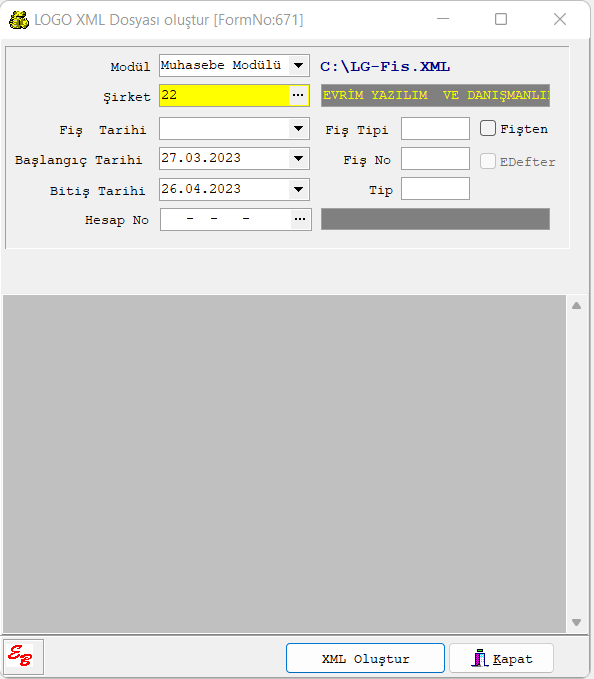
Task: Click the Hesap No masked field
Action: point(226,220)
